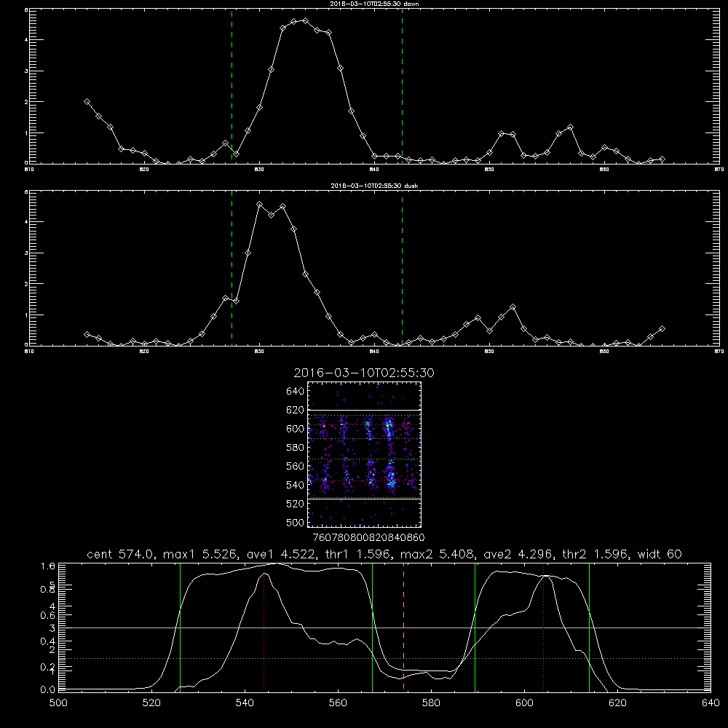Image resolution: width=728 pixels, height=728 pixels.
Task: Click the highest data point of dusk curve
Action: coord(260,205)
